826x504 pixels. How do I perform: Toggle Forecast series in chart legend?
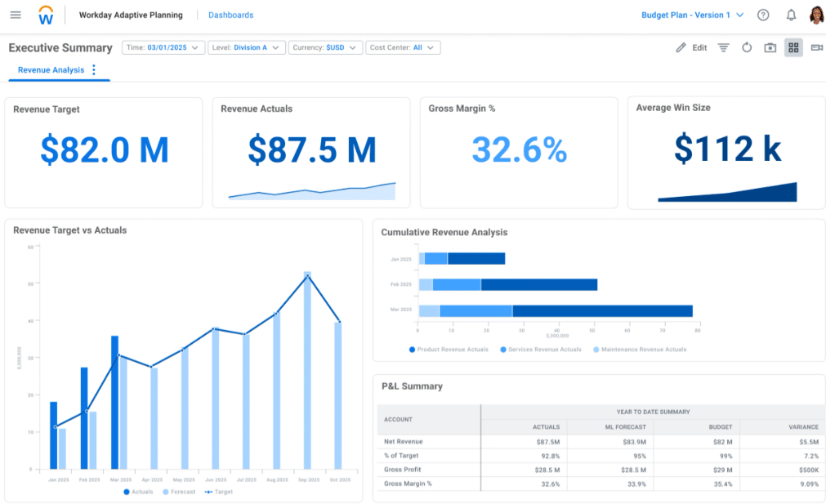(178, 492)
